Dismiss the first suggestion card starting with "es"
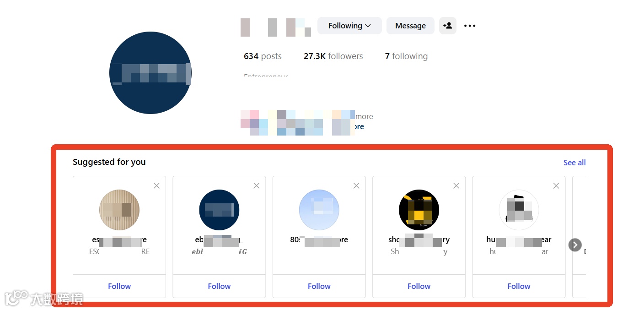This screenshot has width=644, height=310. pyautogui.click(x=156, y=185)
